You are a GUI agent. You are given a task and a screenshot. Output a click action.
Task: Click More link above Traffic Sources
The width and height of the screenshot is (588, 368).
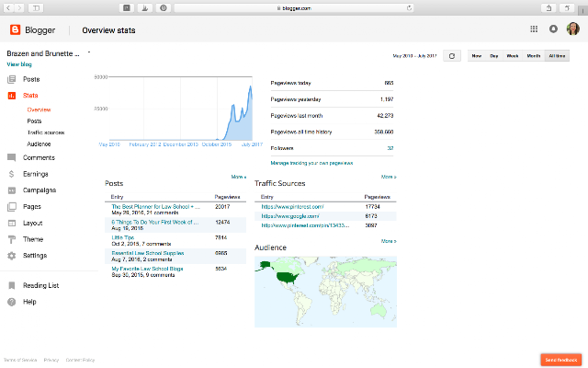(389, 177)
